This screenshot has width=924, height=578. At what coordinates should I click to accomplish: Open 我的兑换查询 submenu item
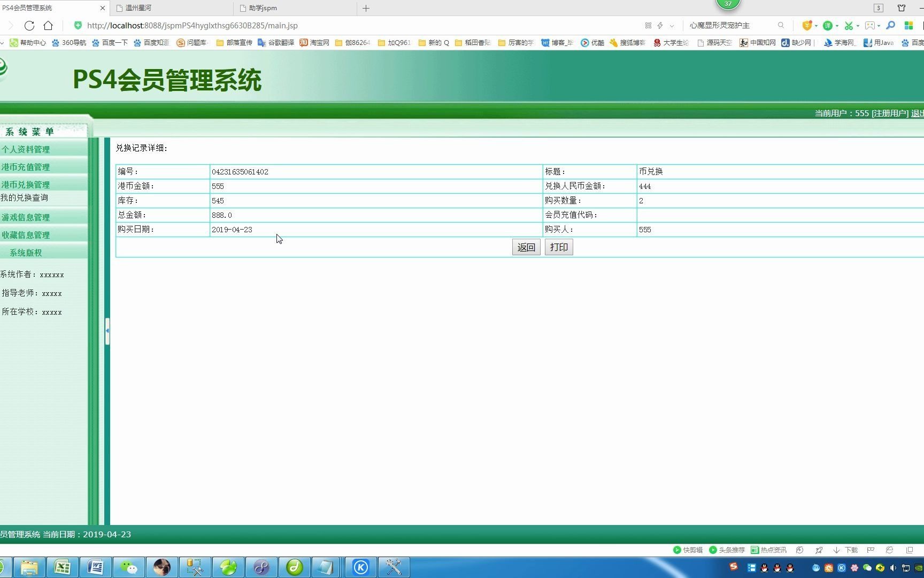(25, 197)
